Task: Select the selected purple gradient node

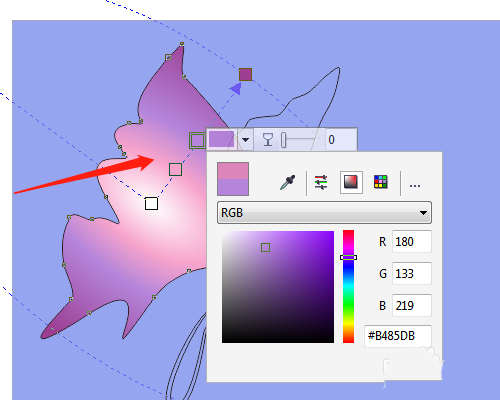Action: [x=197, y=140]
